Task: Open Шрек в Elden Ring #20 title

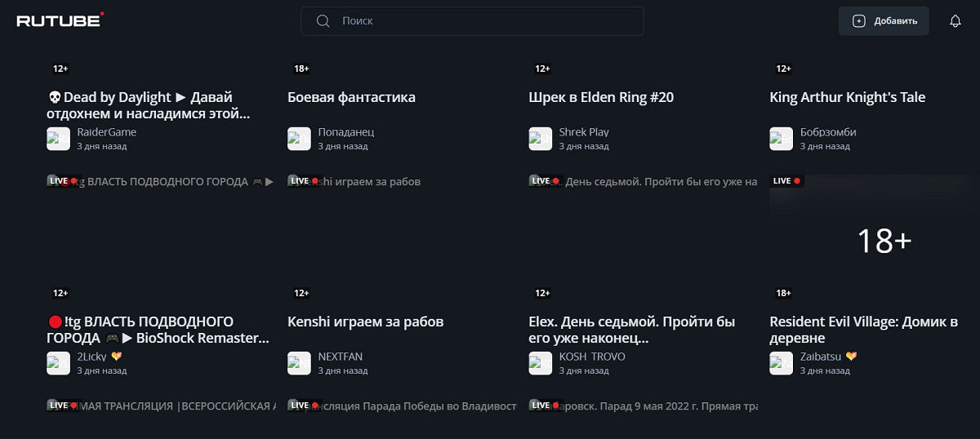Action: click(601, 97)
